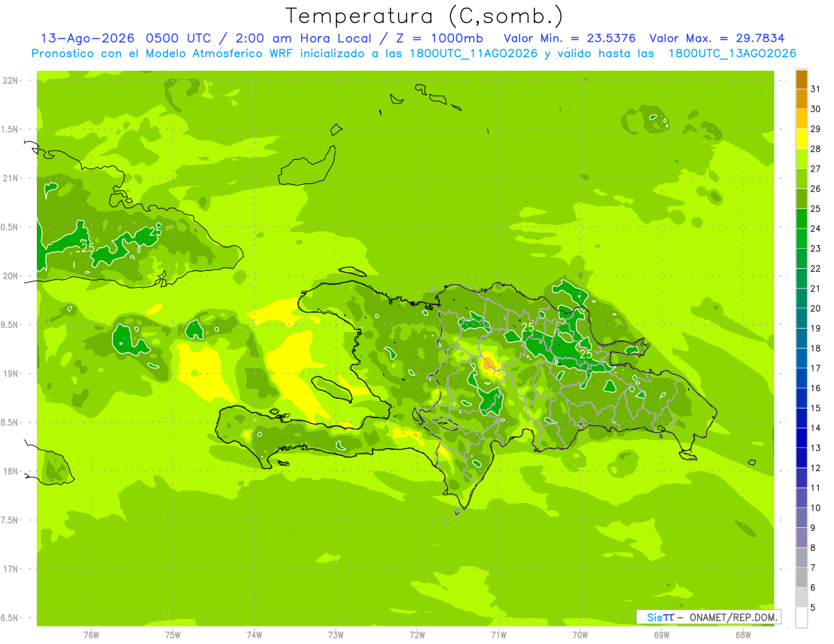The height and width of the screenshot is (644, 834).
Task: Click the '72W' longitude label
Action: (x=417, y=635)
